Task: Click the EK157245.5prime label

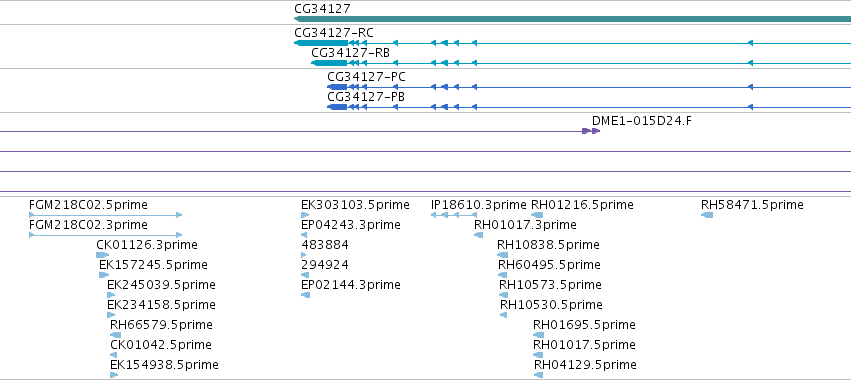Action: coord(153,265)
